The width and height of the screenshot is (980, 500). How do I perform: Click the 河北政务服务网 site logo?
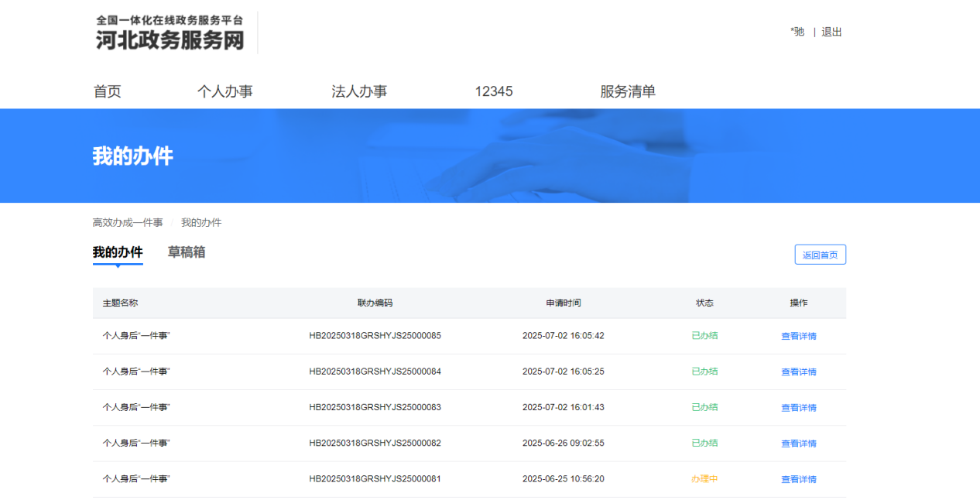tap(170, 33)
